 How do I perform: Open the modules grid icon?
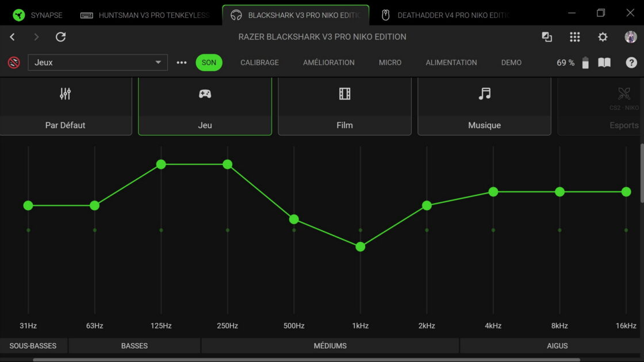[574, 37]
